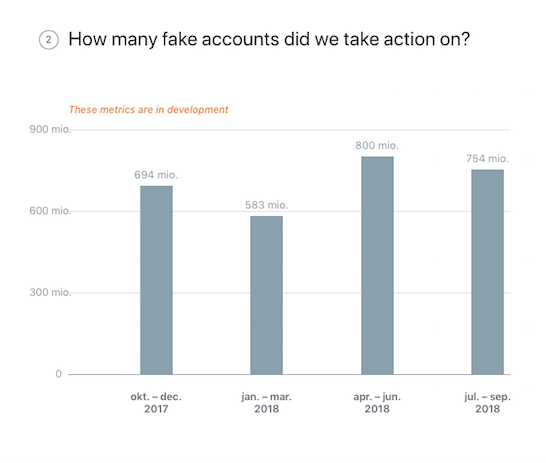Select the okt. – dec. 2017 bar
Image resolution: width=546 pixels, height=463 pixels.
click(x=156, y=280)
